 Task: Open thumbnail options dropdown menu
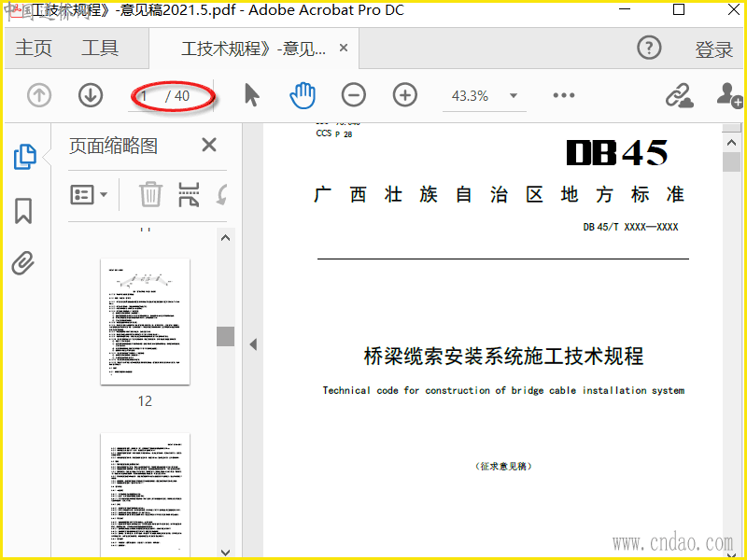(x=89, y=194)
